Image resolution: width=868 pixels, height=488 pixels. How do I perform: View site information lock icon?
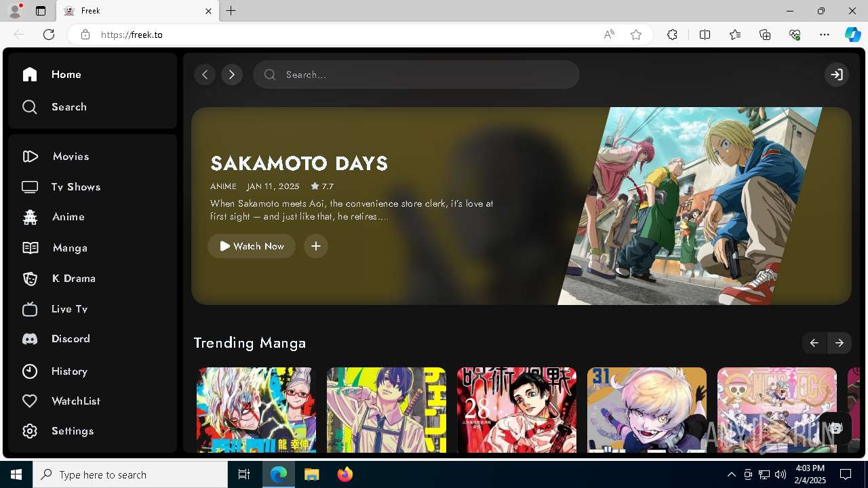(x=85, y=35)
